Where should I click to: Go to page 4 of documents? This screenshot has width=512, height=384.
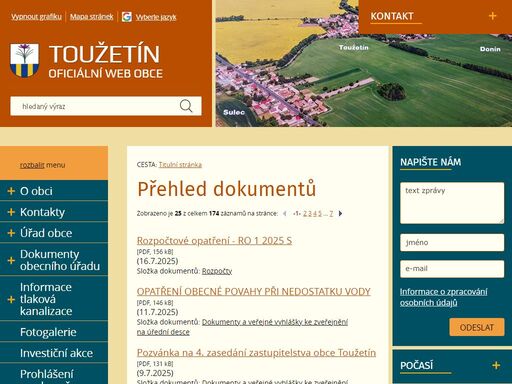[315, 214]
